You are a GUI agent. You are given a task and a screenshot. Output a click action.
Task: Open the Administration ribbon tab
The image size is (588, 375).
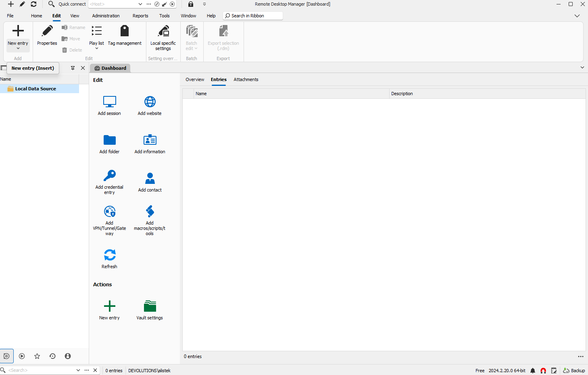coord(106,16)
